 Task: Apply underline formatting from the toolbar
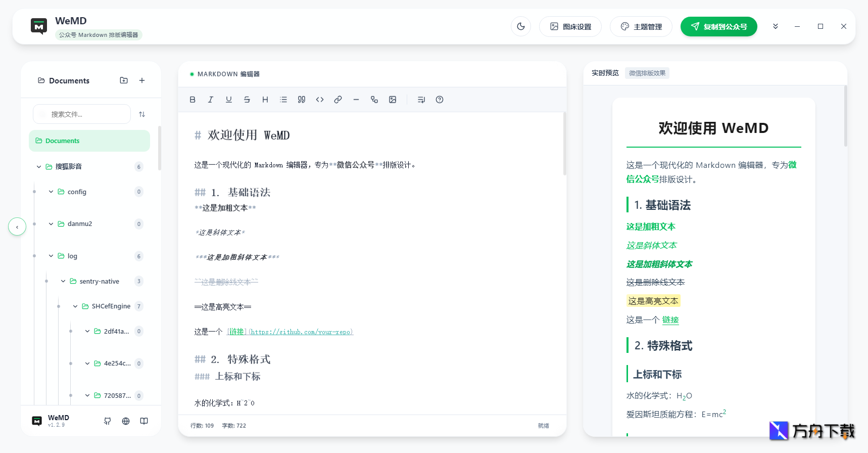point(229,100)
